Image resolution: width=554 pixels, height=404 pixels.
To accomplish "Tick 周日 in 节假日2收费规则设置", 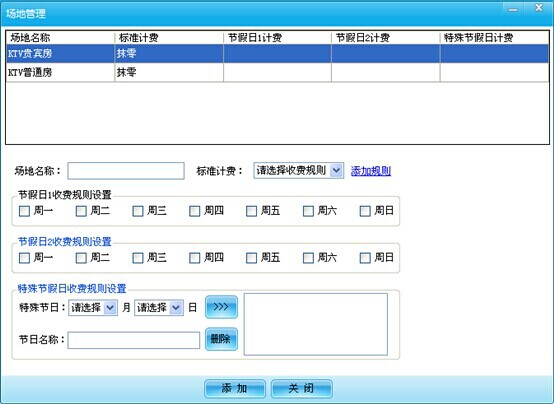I will pos(365,258).
